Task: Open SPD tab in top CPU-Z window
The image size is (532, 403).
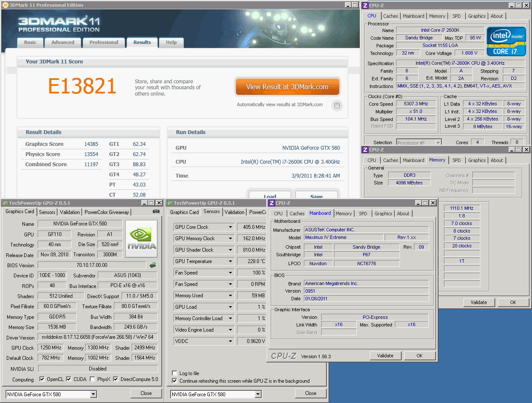Action: [457, 16]
